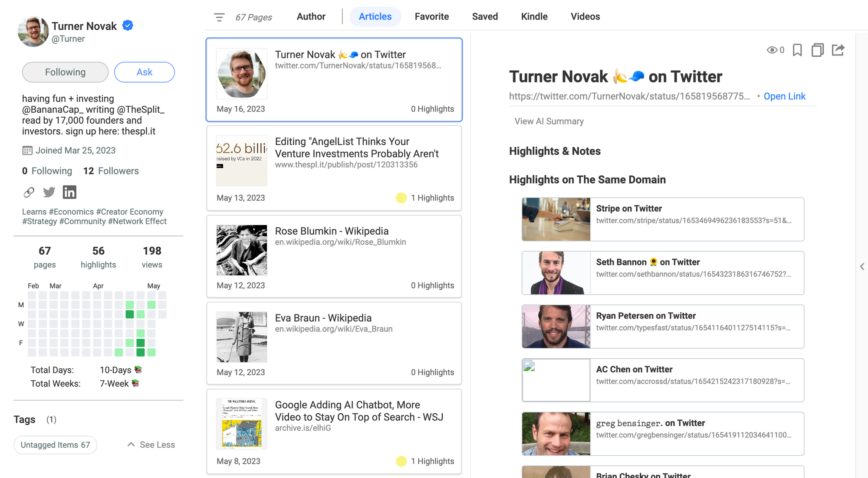
Task: Click the dark green April square in the M row
Action: click(130, 314)
